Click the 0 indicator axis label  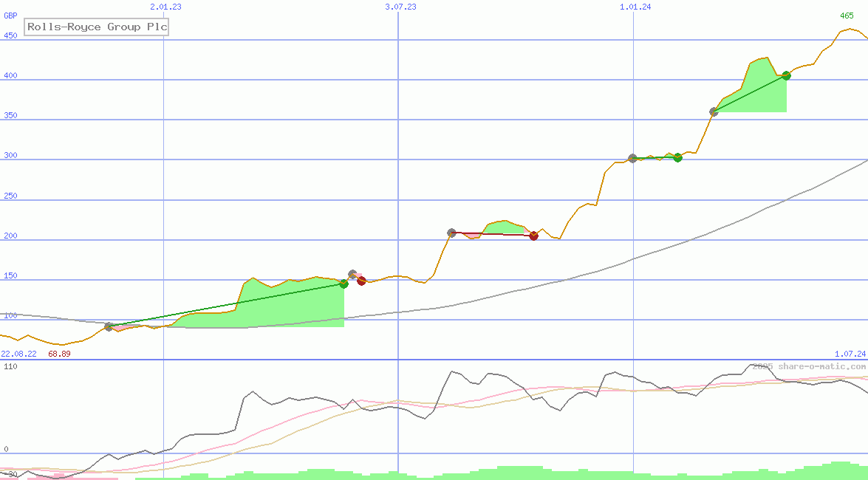[x=6, y=449]
